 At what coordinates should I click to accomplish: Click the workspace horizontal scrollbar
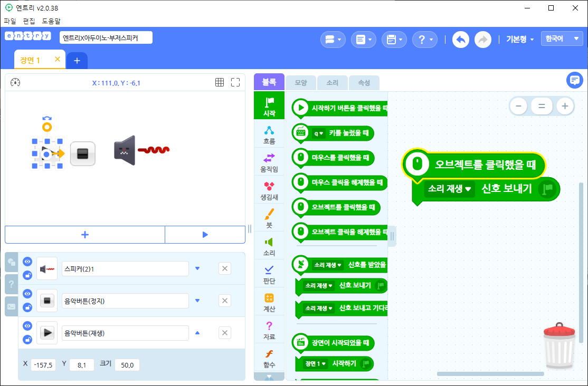(x=490, y=374)
